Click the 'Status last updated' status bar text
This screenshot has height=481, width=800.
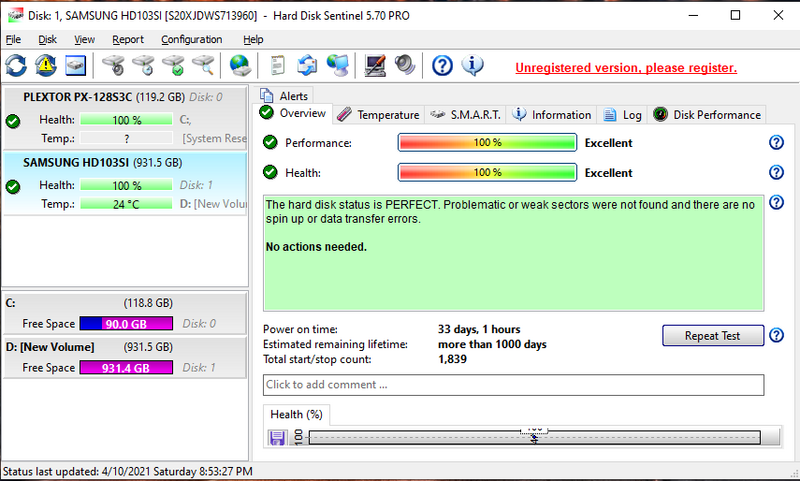tap(128, 471)
